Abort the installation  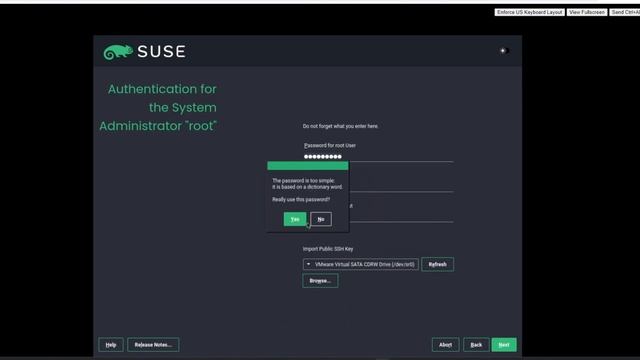(445, 345)
